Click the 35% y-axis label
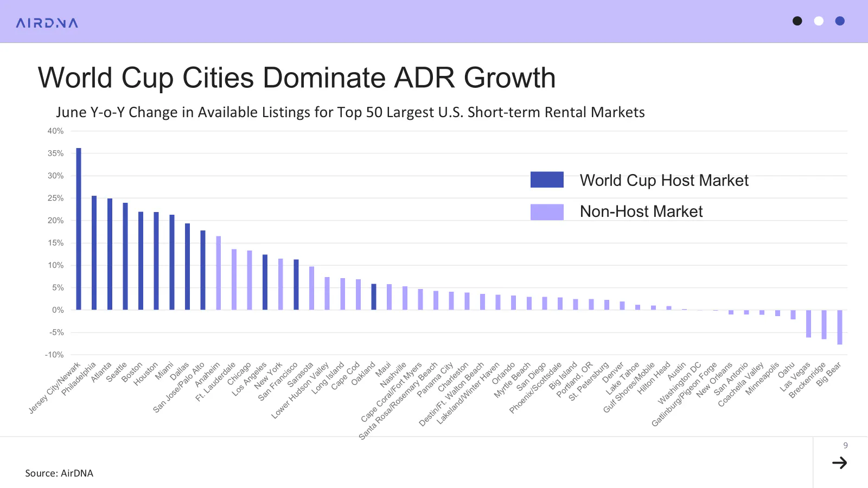Viewport: 868px width, 488px height. (x=55, y=153)
